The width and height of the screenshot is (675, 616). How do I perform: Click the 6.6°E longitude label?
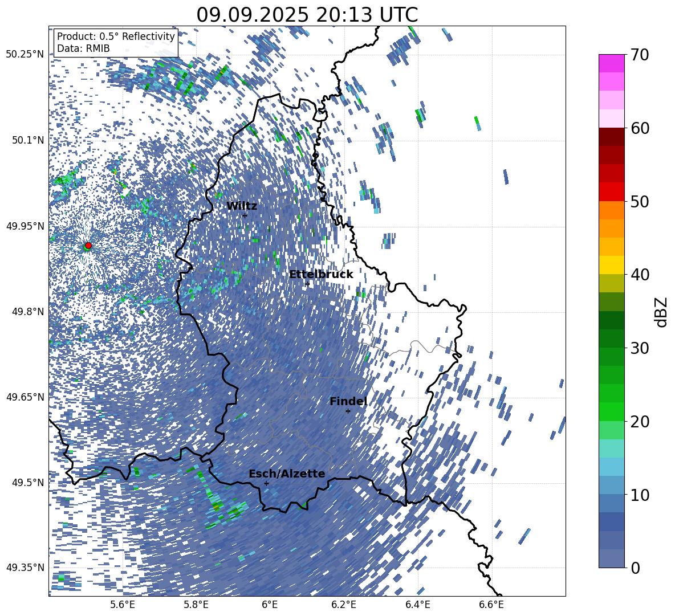pos(491,605)
